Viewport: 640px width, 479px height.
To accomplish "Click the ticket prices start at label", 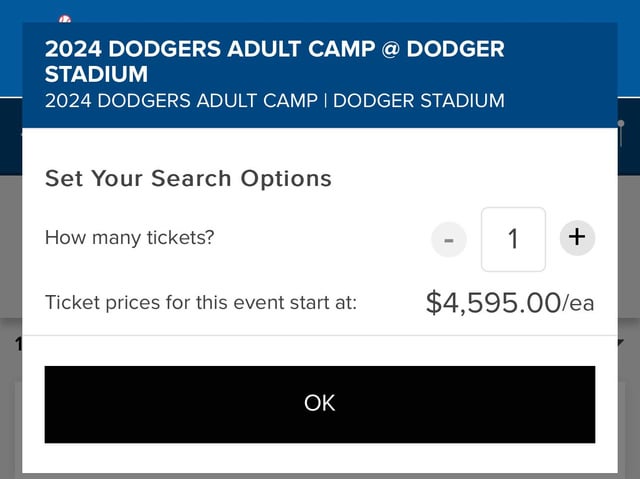I will pyautogui.click(x=201, y=303).
